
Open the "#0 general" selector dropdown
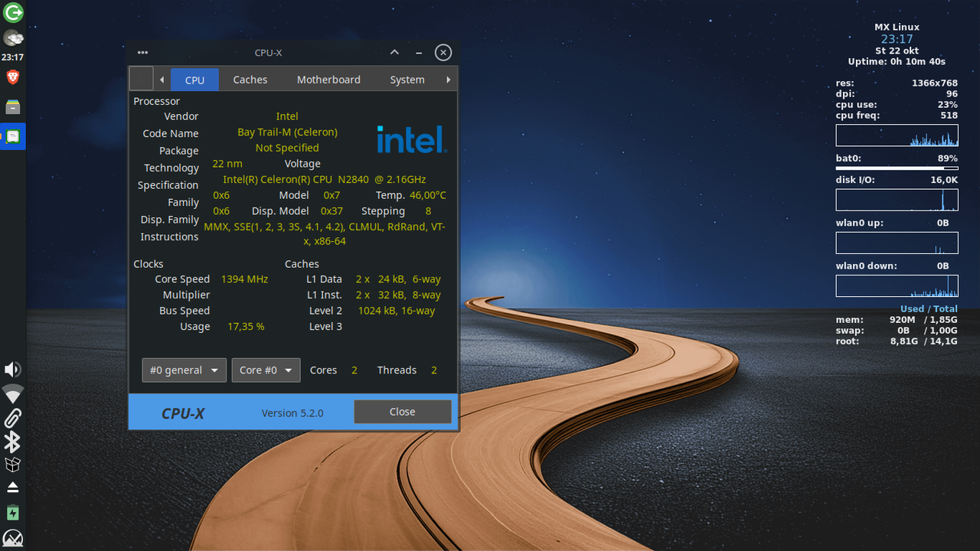pos(184,370)
